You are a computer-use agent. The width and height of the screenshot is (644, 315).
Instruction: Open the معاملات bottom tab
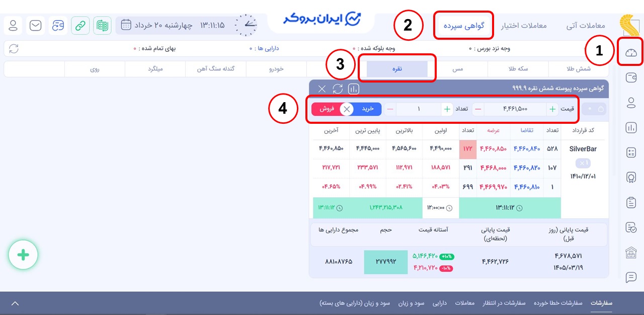(x=465, y=303)
